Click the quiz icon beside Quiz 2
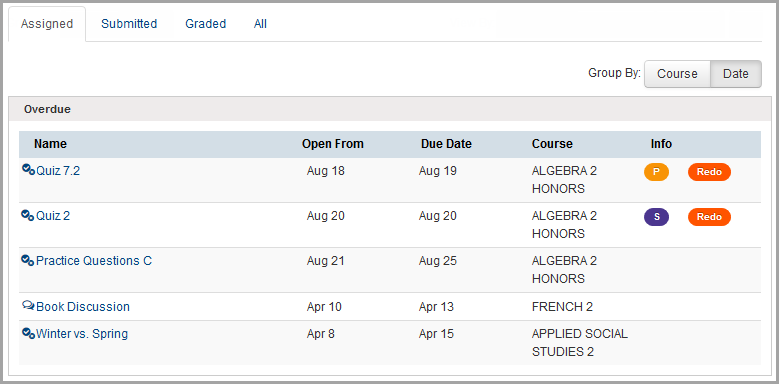This screenshot has width=779, height=384. point(28,215)
